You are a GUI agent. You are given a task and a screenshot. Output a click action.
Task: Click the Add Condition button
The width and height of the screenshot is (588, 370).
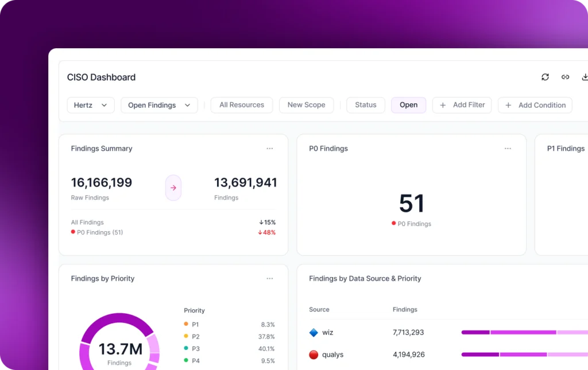point(535,105)
